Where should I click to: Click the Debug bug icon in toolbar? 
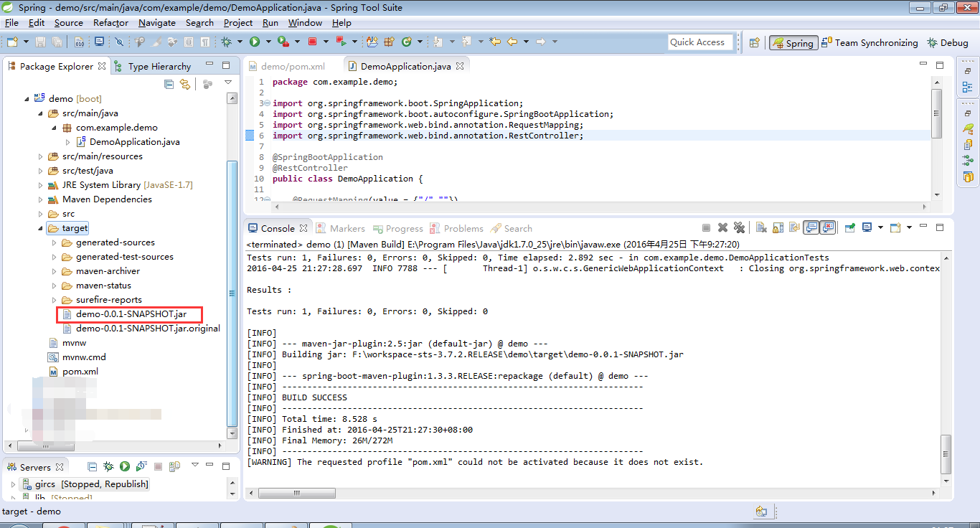click(227, 42)
